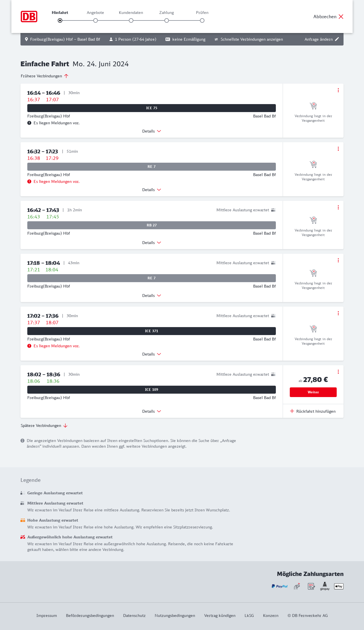This screenshot has height=630, width=364.
Task: Expand Details for the ICE 109 connection
Action: (152, 411)
